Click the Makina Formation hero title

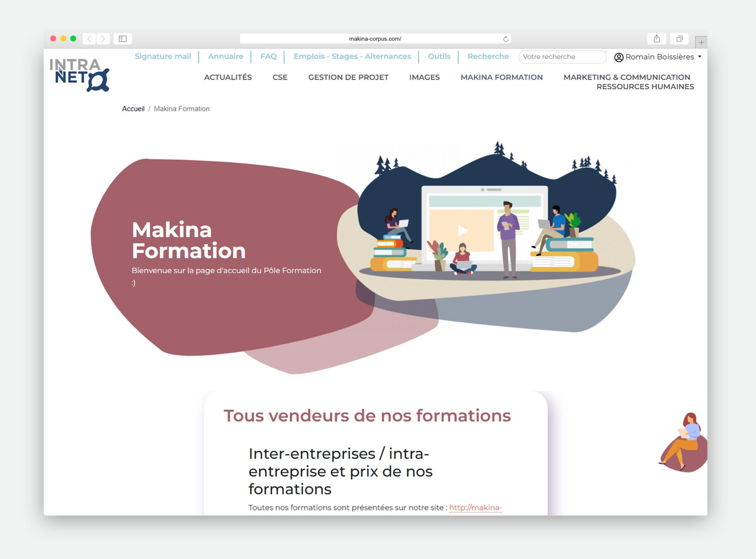click(188, 240)
